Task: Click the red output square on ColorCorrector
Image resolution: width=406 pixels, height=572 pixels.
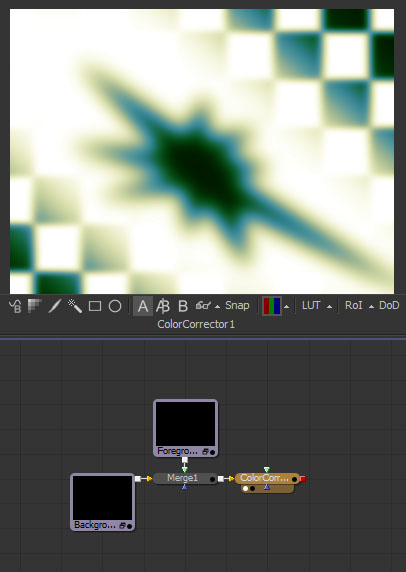Action: click(303, 479)
